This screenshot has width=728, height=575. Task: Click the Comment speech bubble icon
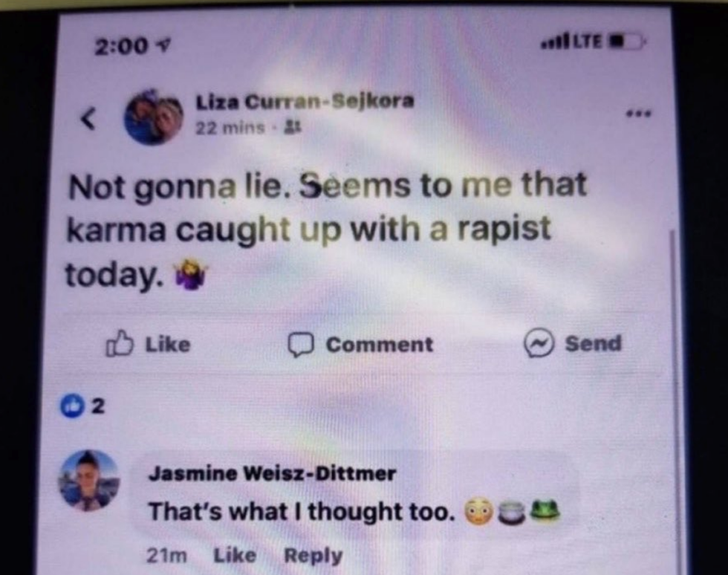(300, 344)
